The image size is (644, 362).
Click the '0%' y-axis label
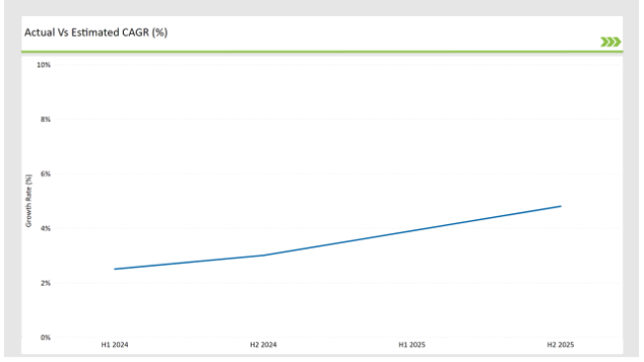click(46, 338)
